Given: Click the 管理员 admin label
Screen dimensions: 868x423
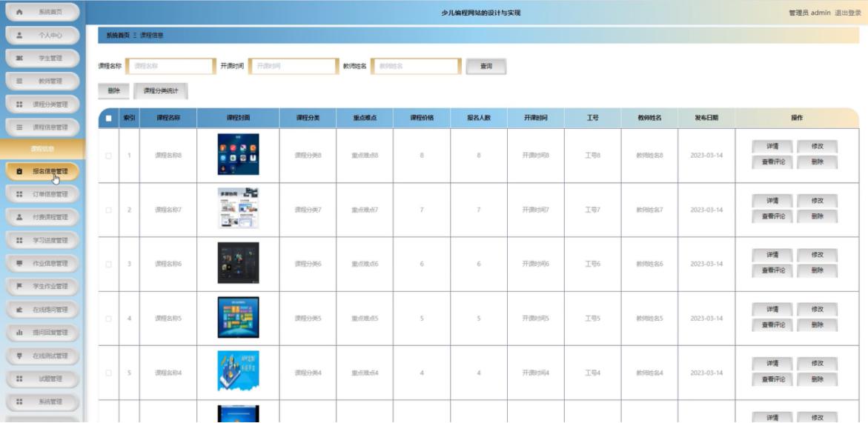Looking at the screenshot, I should 809,13.
